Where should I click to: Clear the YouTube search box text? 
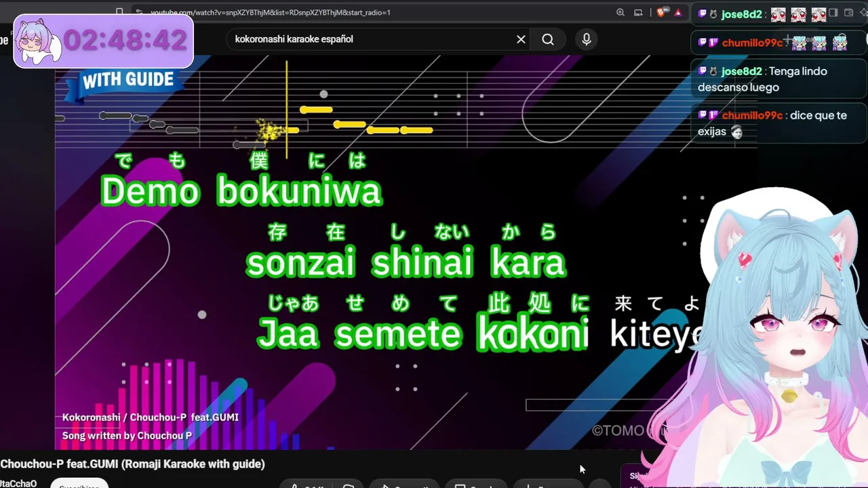tap(521, 39)
